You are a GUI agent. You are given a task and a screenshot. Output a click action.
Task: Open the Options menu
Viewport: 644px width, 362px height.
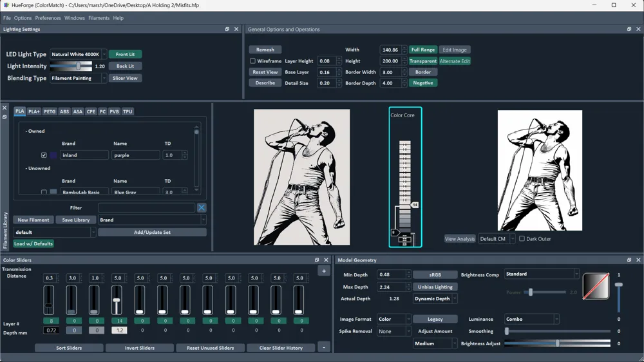point(23,18)
